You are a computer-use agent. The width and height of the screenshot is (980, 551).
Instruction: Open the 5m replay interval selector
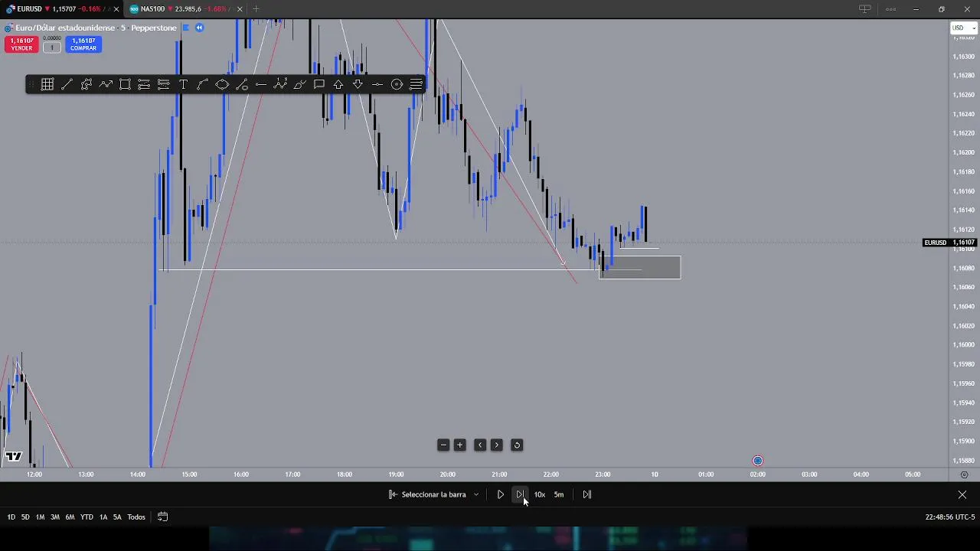[559, 494]
